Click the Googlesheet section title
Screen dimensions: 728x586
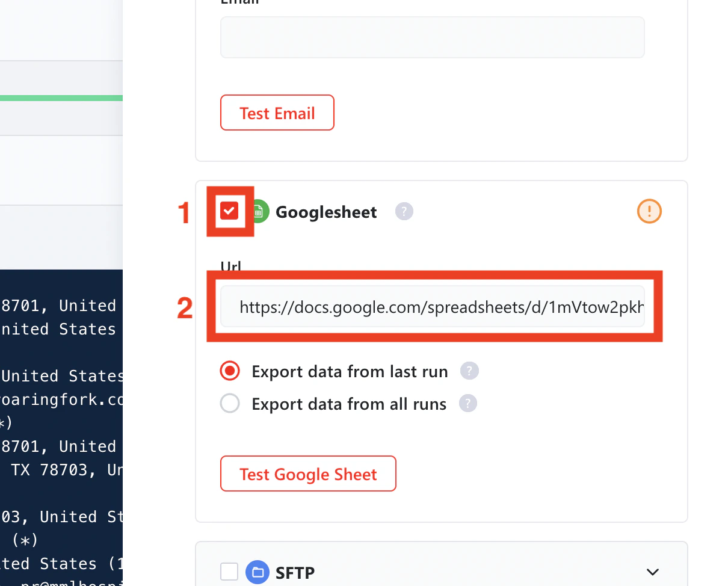[326, 212]
